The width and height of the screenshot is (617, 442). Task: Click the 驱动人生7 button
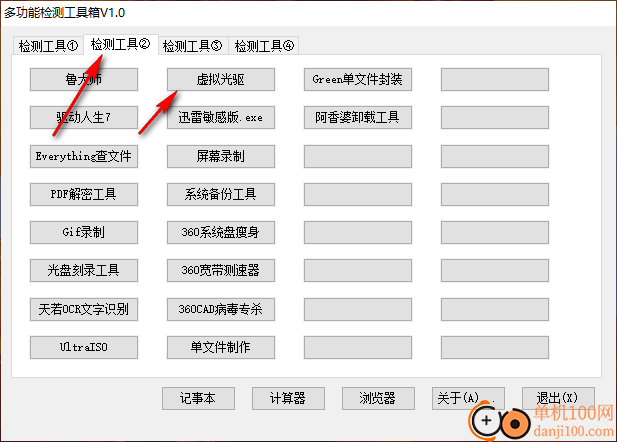[84, 117]
